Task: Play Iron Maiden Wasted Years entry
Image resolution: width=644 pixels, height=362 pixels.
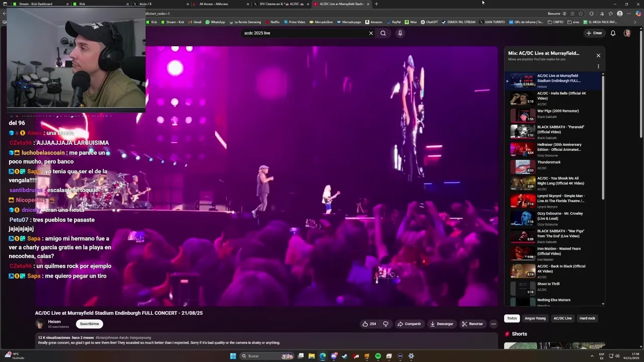Action: tap(553, 253)
